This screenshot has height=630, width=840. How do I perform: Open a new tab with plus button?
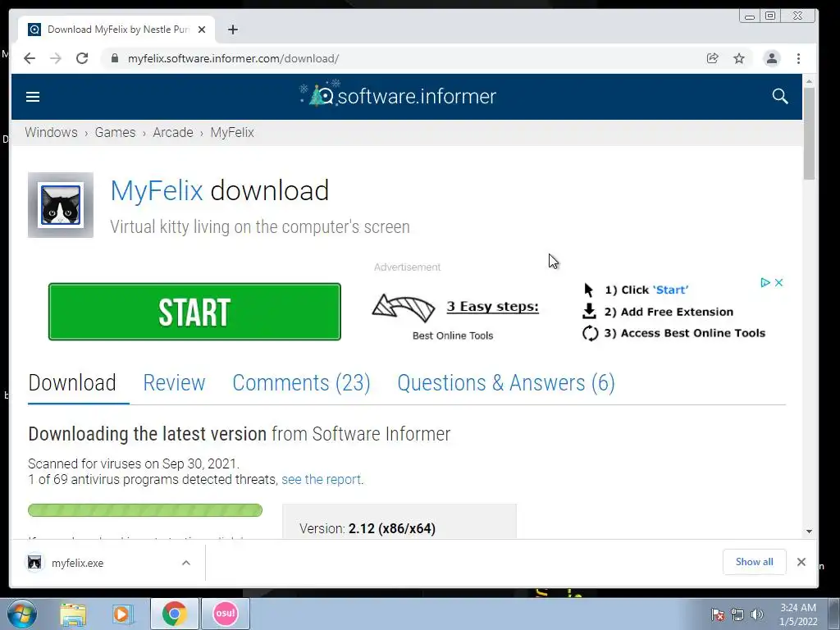pyautogui.click(x=232, y=30)
